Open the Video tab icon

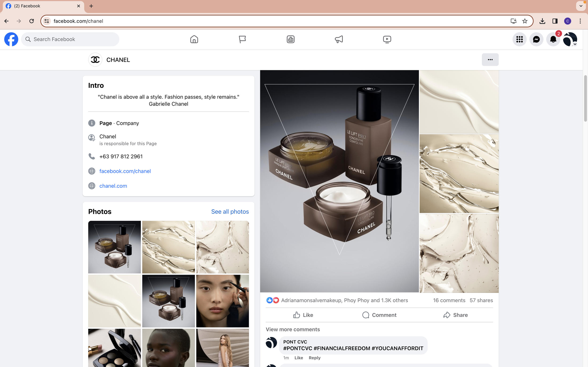point(387,39)
